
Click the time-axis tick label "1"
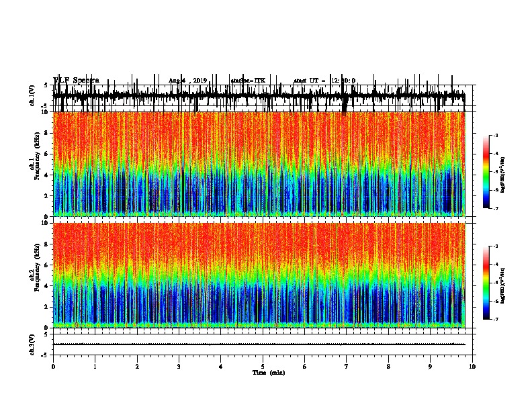point(95,367)
